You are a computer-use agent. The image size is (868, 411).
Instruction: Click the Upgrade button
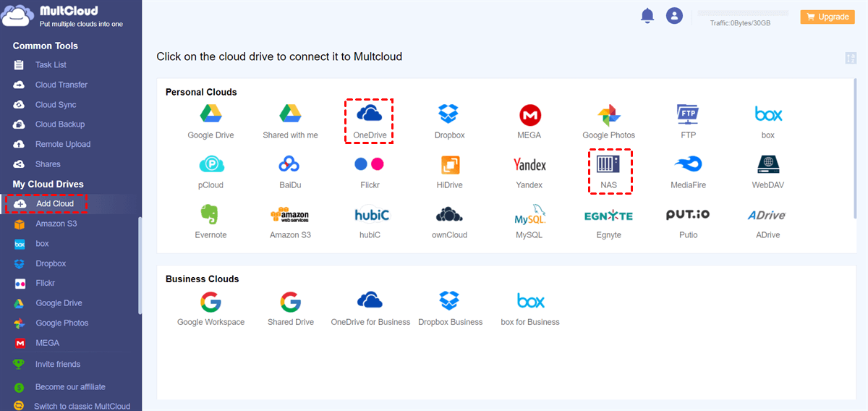(x=827, y=17)
